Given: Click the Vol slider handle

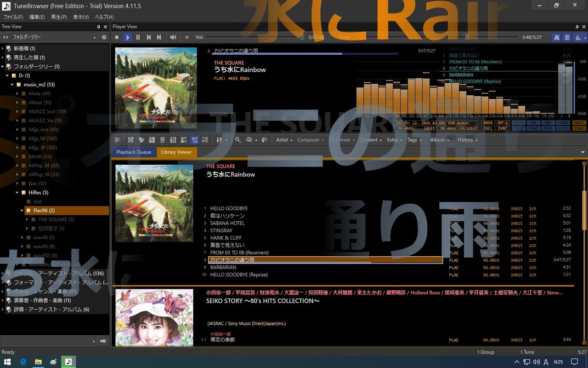Looking at the screenshot, I should [302, 37].
